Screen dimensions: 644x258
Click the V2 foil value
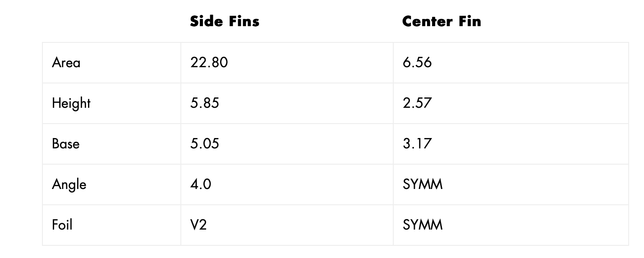(x=198, y=225)
